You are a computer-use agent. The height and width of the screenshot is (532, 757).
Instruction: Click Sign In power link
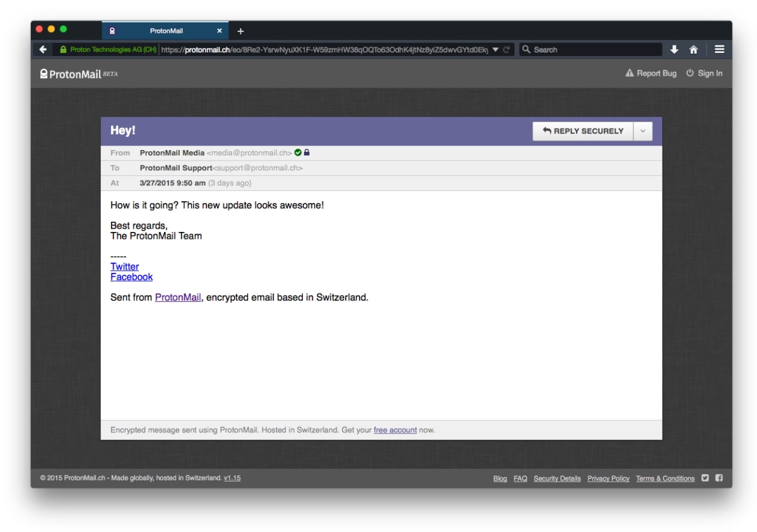pyautogui.click(x=704, y=73)
